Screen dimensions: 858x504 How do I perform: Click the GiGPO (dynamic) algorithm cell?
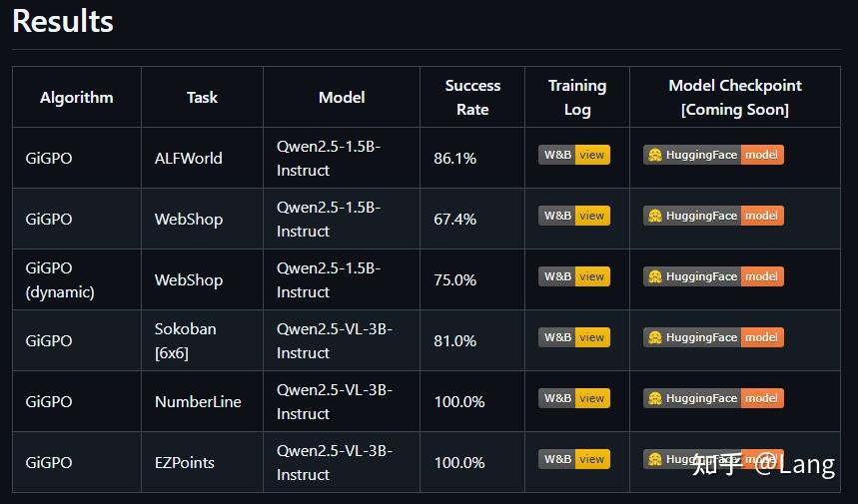[x=60, y=279]
